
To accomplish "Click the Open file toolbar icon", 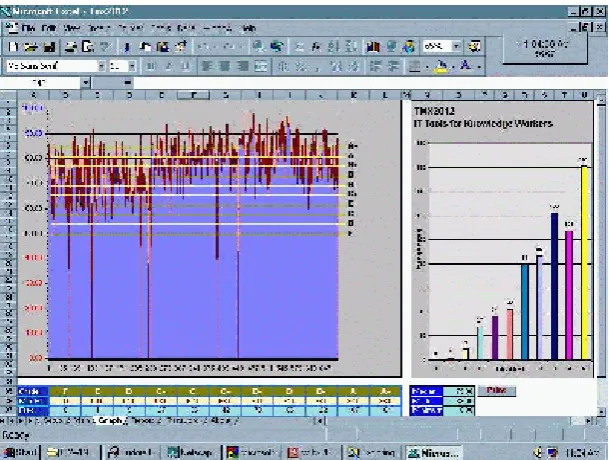I will click(31, 47).
